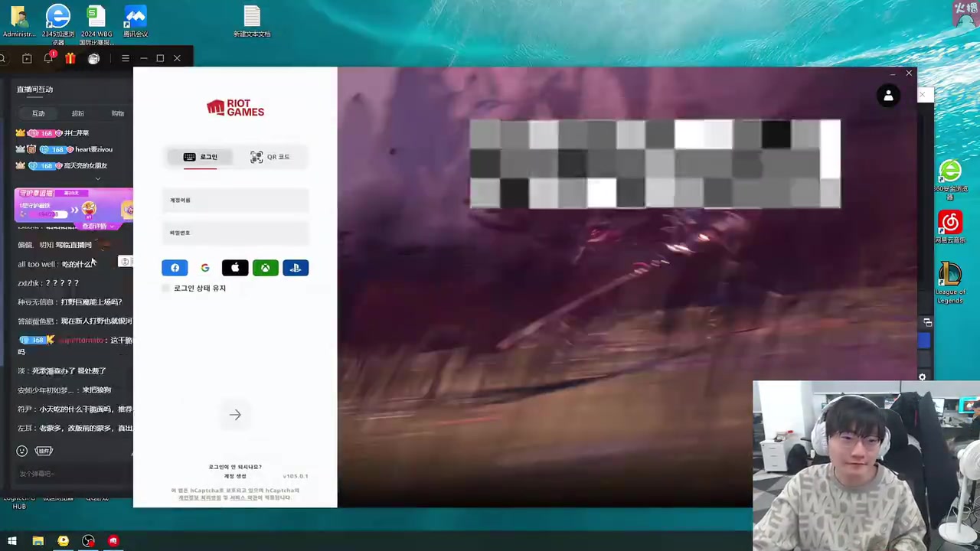Expand the viewer ranking list chevron

pyautogui.click(x=97, y=179)
